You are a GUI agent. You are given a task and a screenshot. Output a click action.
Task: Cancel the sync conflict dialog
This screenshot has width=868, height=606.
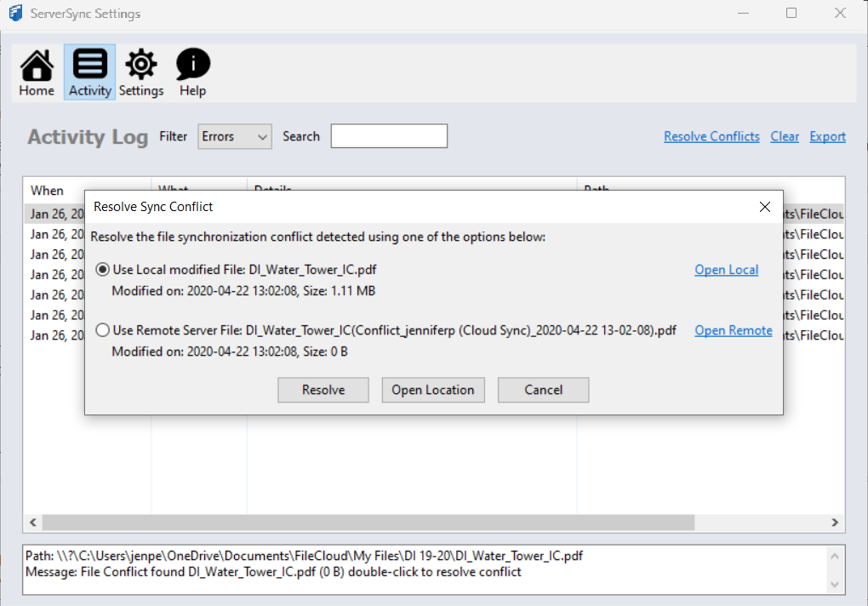(543, 390)
